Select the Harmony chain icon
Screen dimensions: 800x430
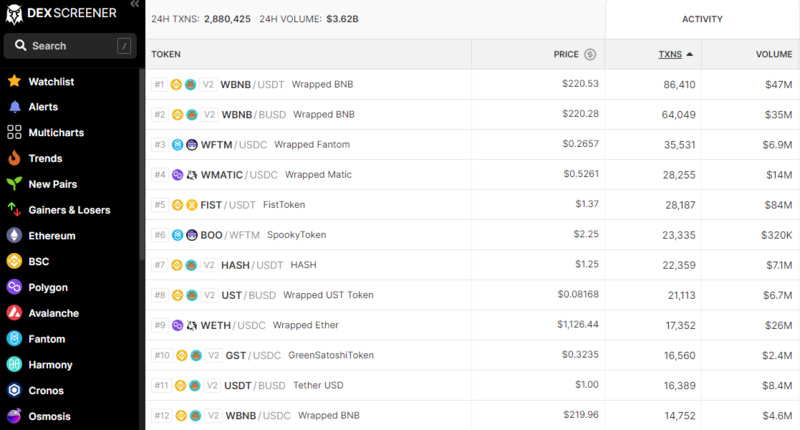click(x=14, y=364)
